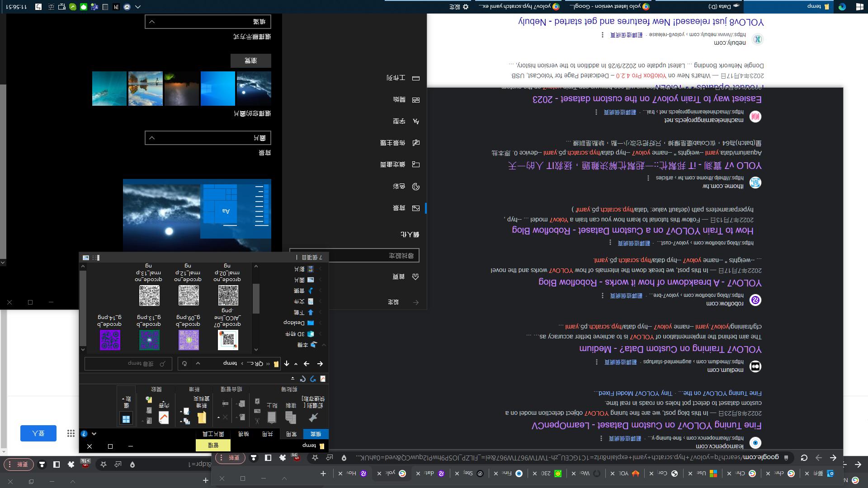This screenshot has width=868, height=488.
Task: Select the underwater swimmer wallpaper thumbnail
Action: [109, 89]
